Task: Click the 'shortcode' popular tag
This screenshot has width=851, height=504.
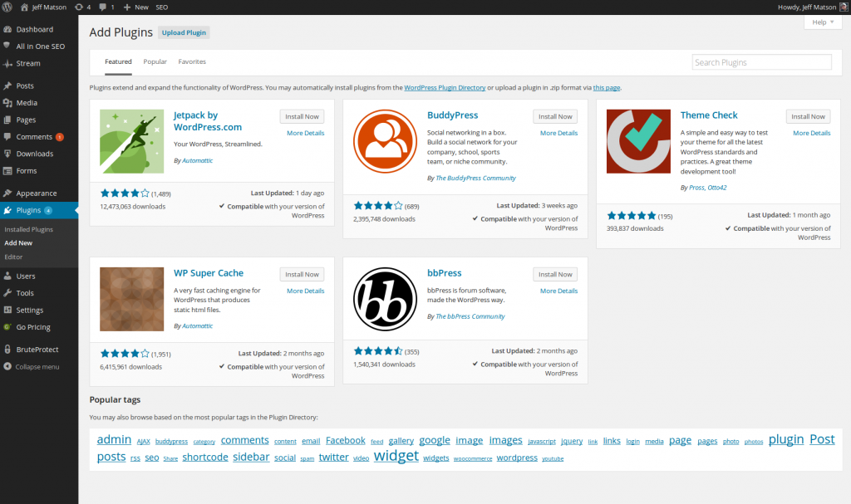Action: (x=205, y=458)
